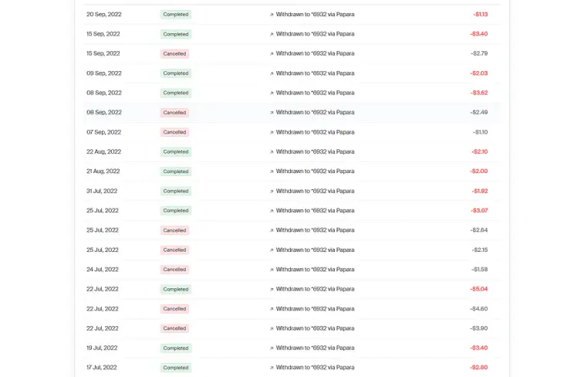Click the Completed badge in the 20 Sep, 2022 row
Image resolution: width=588 pixels, height=377 pixels.
(x=176, y=15)
